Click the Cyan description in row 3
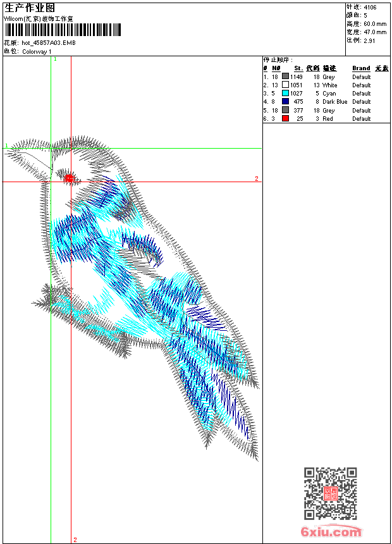Screen dimensions: 392x544 329,94
